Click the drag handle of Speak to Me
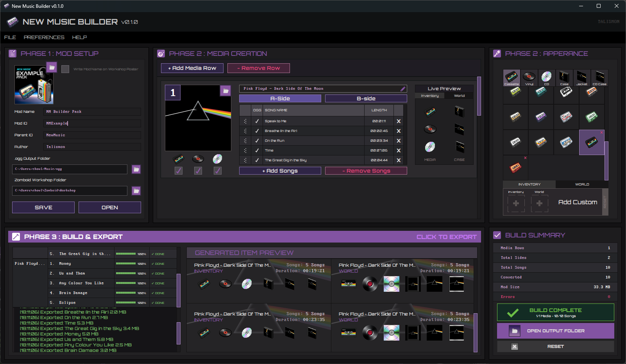 point(245,121)
